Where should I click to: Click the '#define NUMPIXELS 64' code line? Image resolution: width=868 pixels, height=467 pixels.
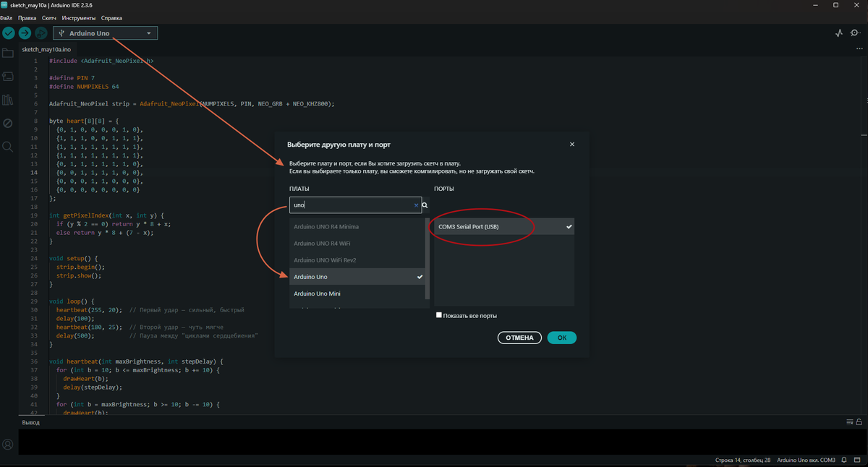84,86
